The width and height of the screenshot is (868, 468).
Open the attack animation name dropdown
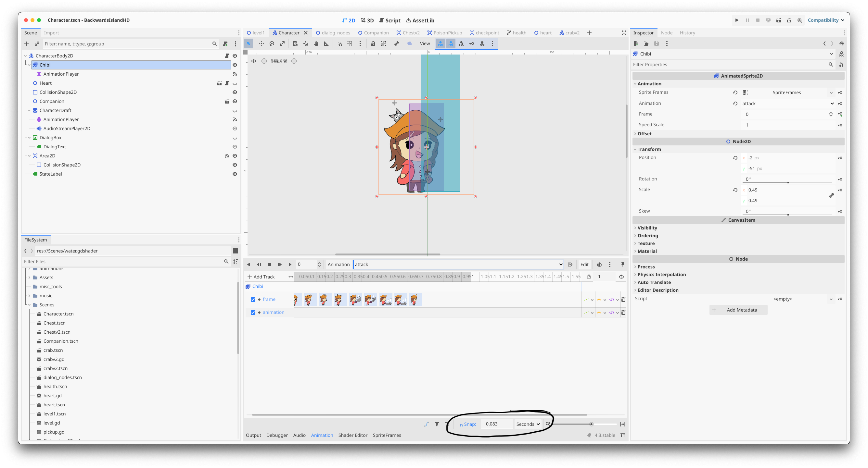point(560,264)
